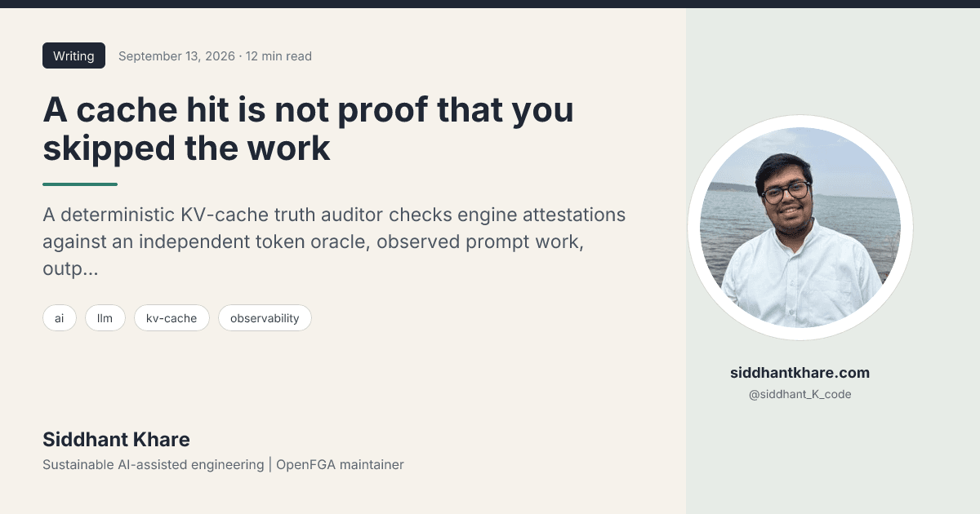Image resolution: width=980 pixels, height=514 pixels.
Task: Click the Sustainable AI-assisted engineering text
Action: click(154, 465)
